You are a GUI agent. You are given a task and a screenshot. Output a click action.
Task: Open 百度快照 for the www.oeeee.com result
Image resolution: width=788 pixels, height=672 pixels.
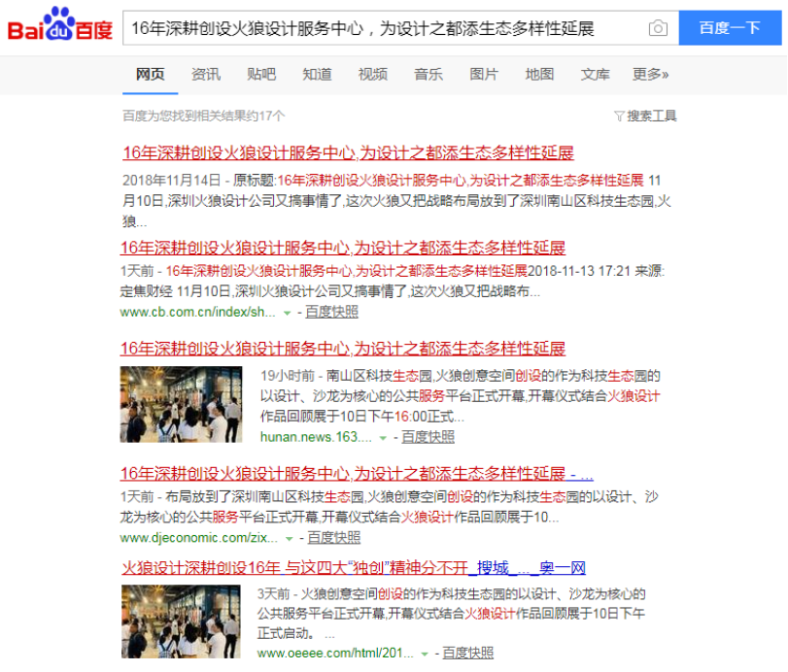click(x=468, y=653)
